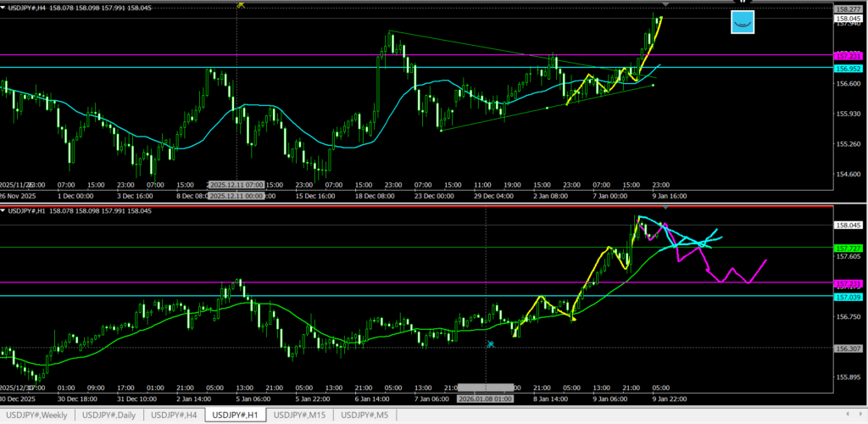Click the 2025.12.11 07:00 crosshair date label
Viewport: 868px width, 424px height.
pyautogui.click(x=237, y=185)
